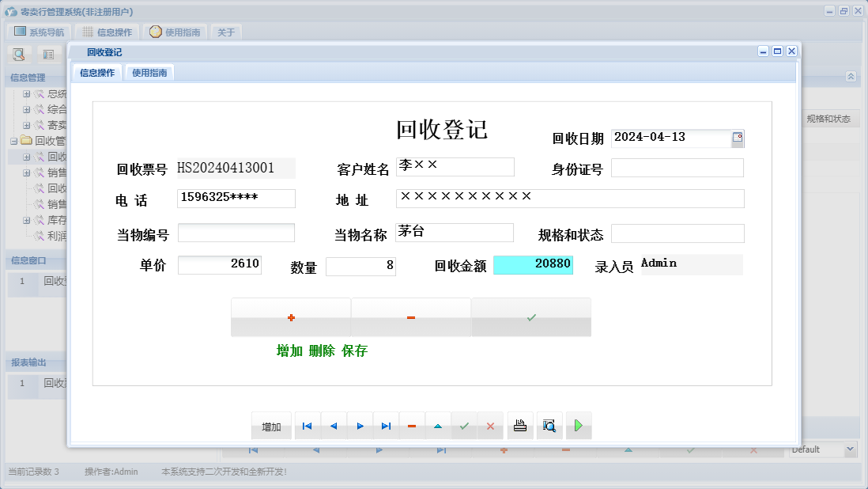The height and width of the screenshot is (489, 868).
Task: Select the next record arrow icon
Action: pyautogui.click(x=360, y=426)
